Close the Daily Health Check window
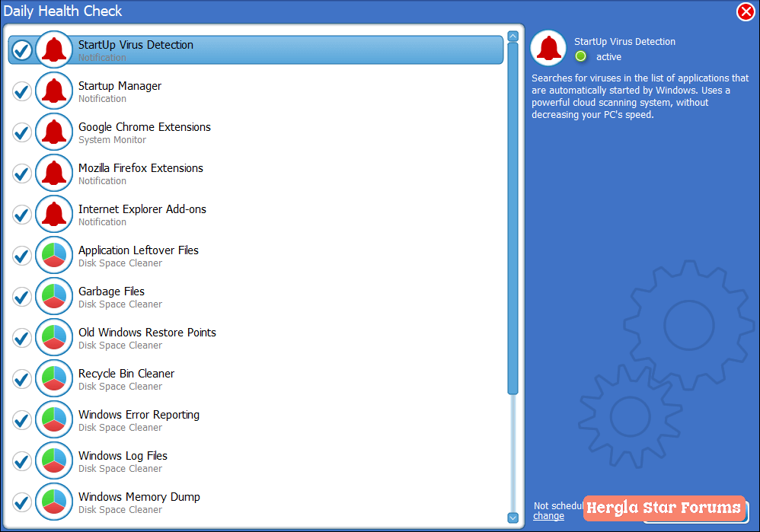The height and width of the screenshot is (532, 760). pyautogui.click(x=746, y=12)
